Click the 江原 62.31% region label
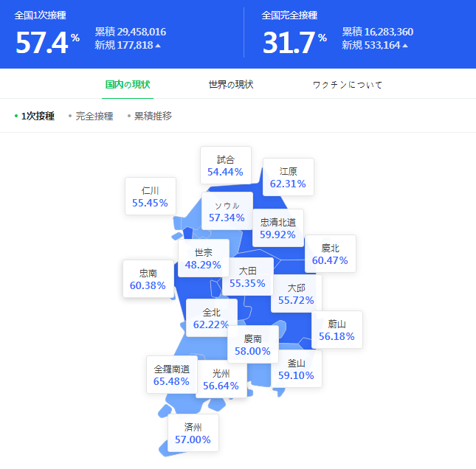476x469 pixels. [x=288, y=177]
